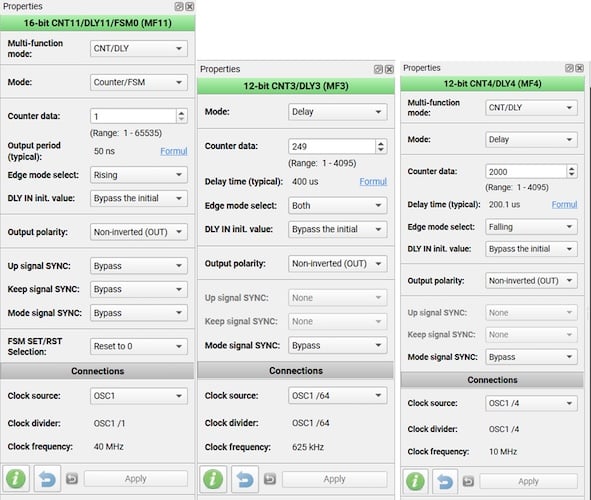
Task: Click undo arrow icon in MF11 panel
Action: 47,479
